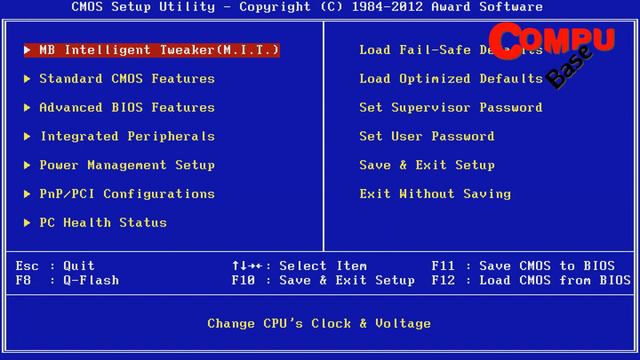
Task: Click F8 : Q-Flash hint
Action: tap(67, 280)
